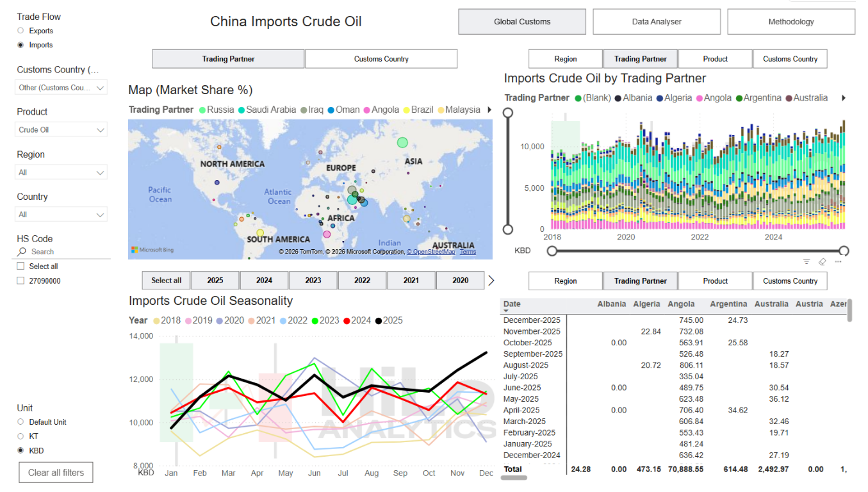Open the Methodology page
Screen dimensions: 868x492
click(791, 22)
